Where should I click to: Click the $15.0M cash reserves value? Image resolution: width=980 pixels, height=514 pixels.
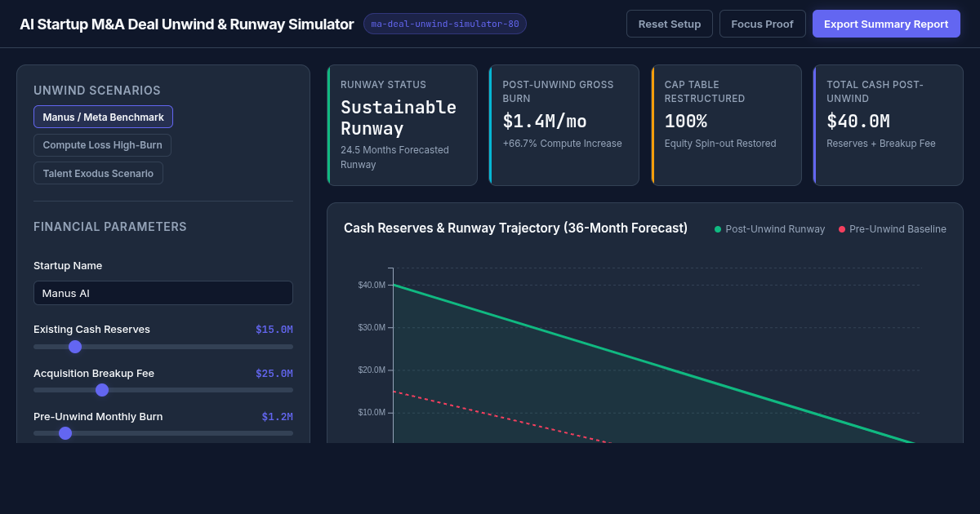(274, 330)
